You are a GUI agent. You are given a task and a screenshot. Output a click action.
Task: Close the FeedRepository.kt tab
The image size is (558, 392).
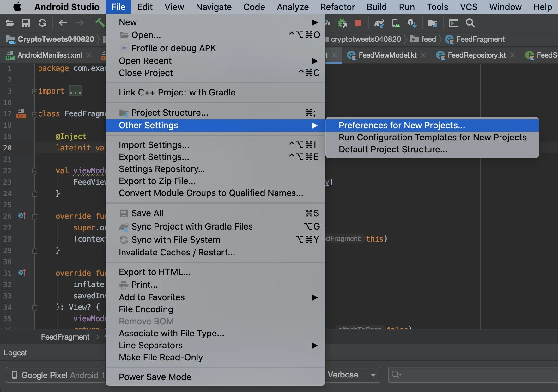(513, 55)
